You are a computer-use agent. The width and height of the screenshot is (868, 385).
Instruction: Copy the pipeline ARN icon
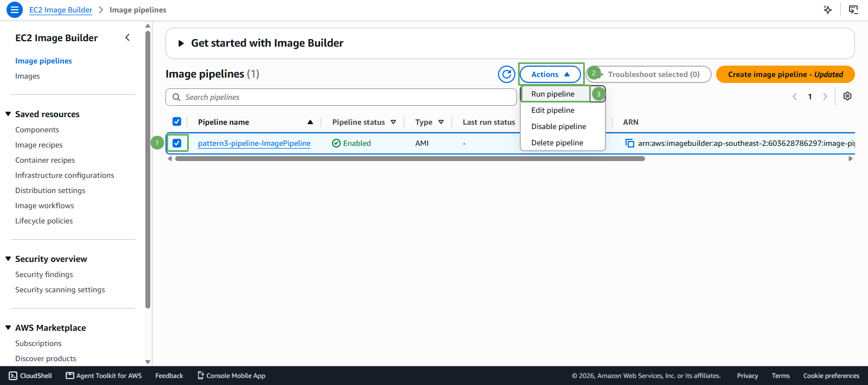point(630,143)
